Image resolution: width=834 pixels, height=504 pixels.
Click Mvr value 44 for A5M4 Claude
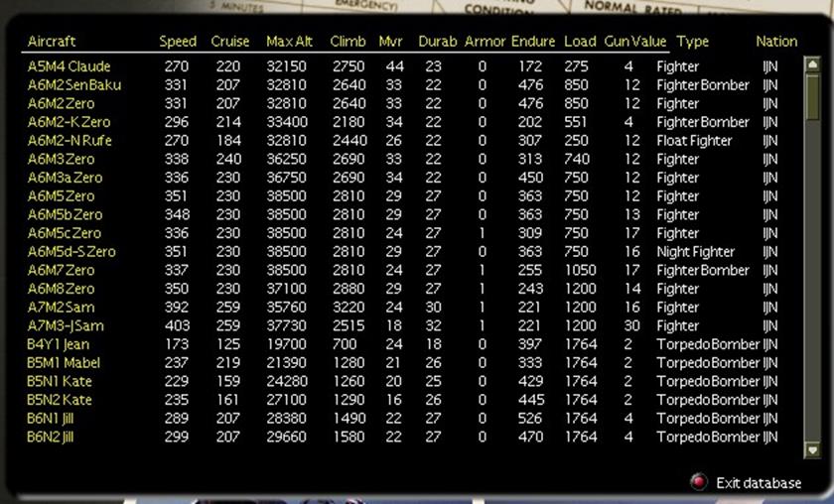coord(395,66)
